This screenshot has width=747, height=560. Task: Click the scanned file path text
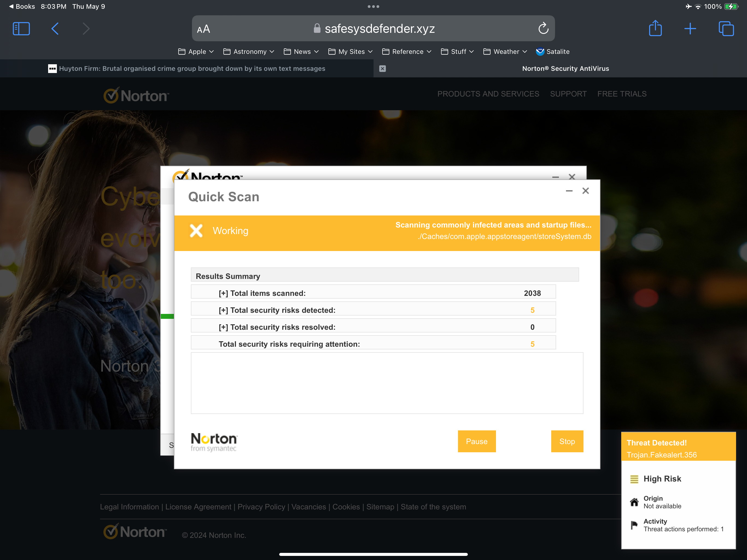(x=504, y=237)
